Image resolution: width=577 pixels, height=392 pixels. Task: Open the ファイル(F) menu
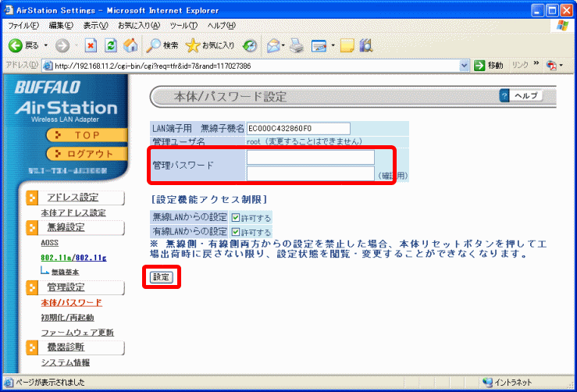23,26
